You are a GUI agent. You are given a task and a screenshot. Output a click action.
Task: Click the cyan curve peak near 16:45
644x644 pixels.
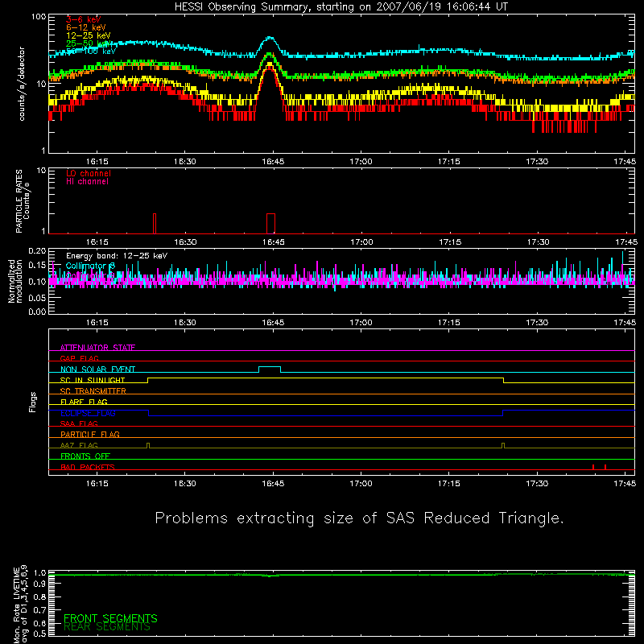[x=270, y=38]
